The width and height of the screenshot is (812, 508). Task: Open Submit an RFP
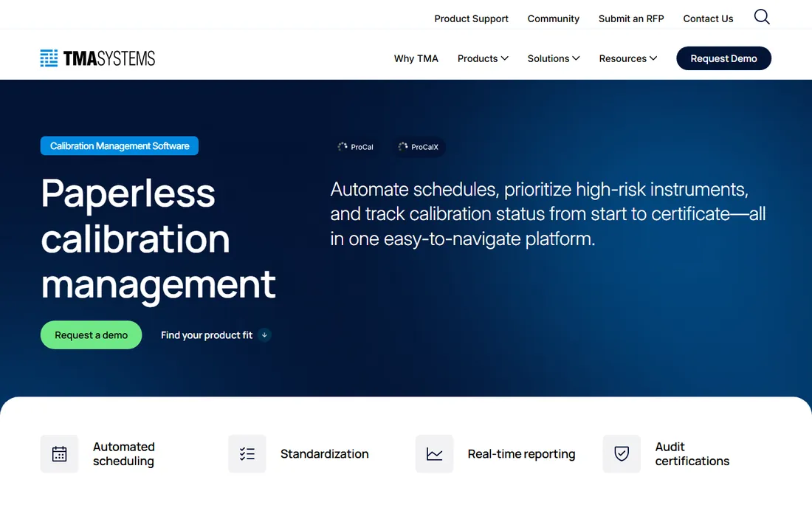click(631, 18)
